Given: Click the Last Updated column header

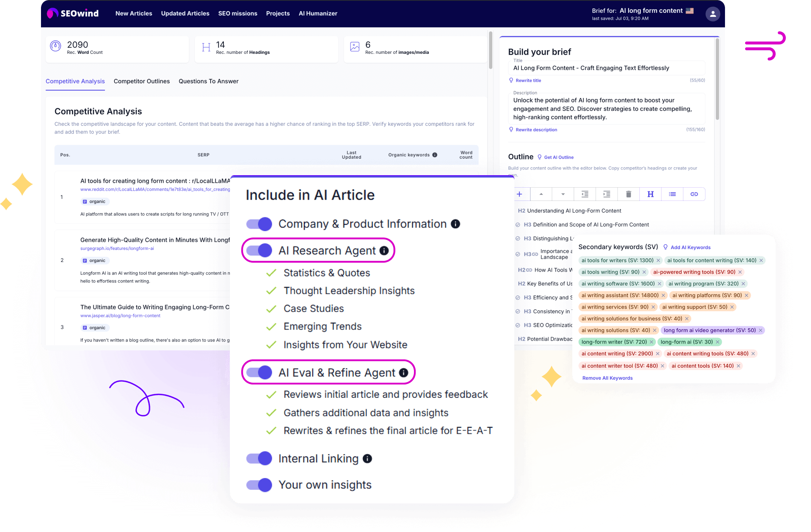Looking at the screenshot, I should pos(351,155).
